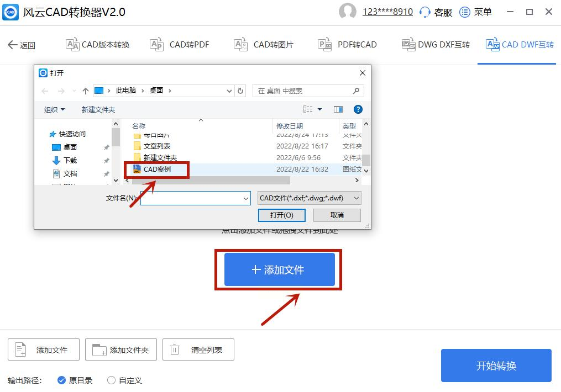561x392 pixels.
Task: Switch to CAD转图片 tab
Action: click(x=263, y=45)
